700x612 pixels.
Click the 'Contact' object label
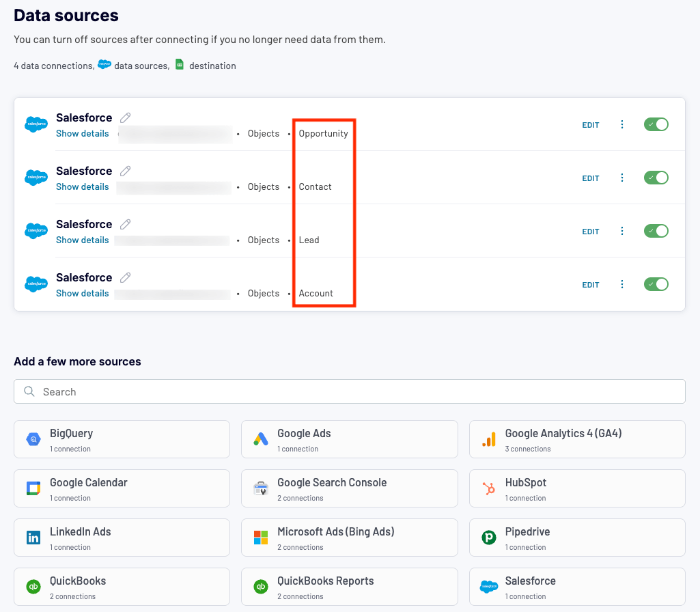point(316,186)
